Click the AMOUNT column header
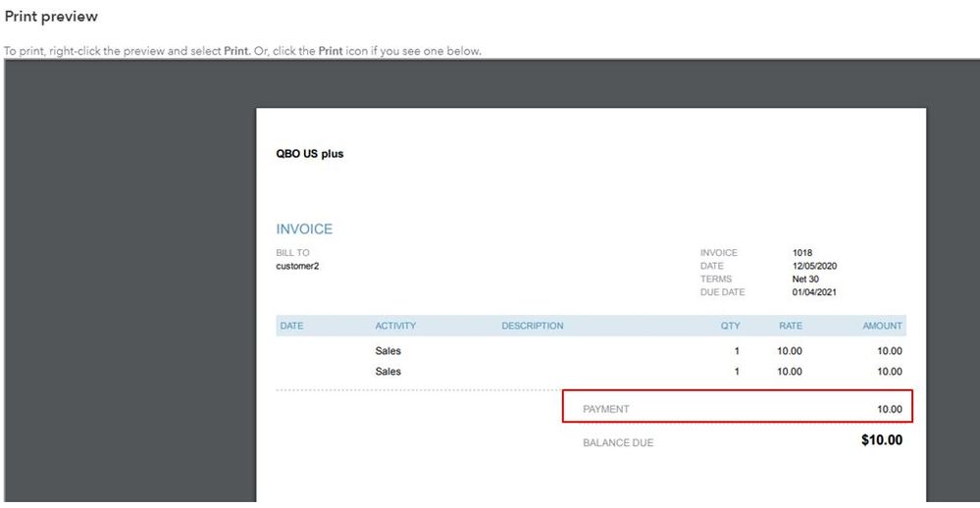980x508 pixels. point(883,326)
